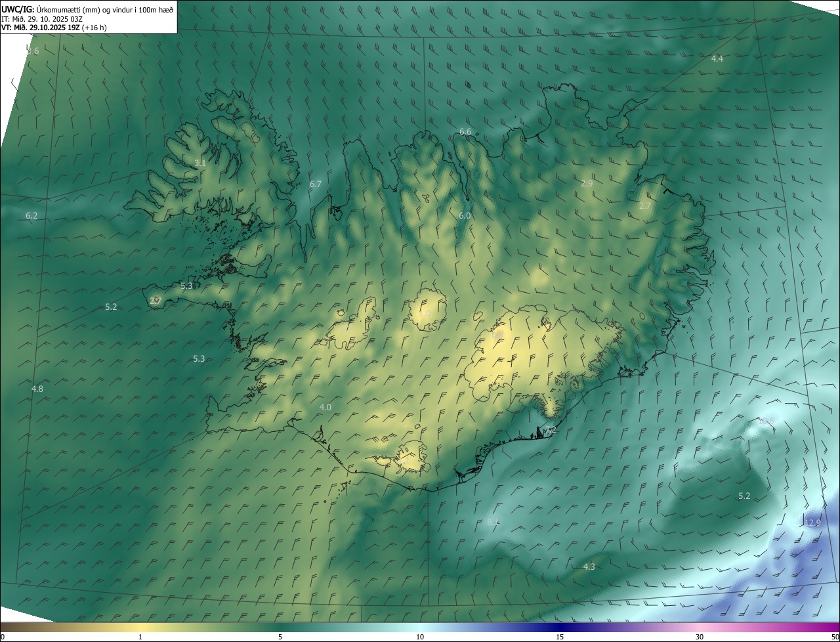Click the '50' label on the color scale
Viewport: 840px width, 642px height.
835,637
